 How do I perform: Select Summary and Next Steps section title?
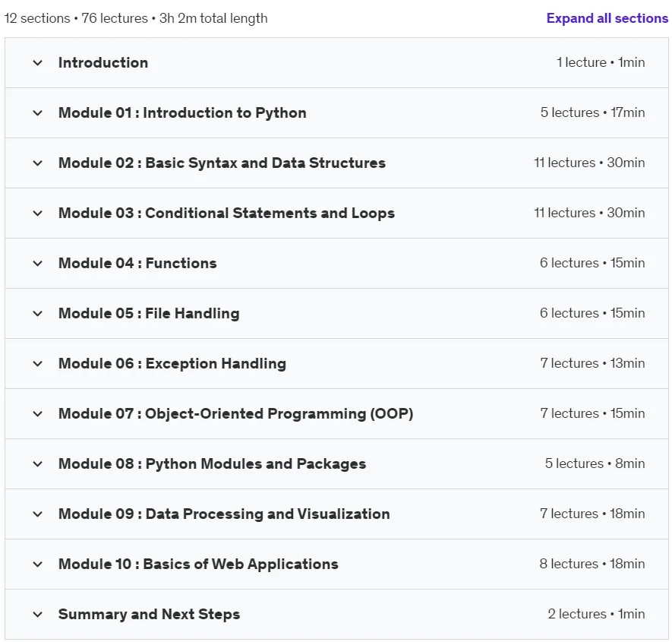(149, 614)
